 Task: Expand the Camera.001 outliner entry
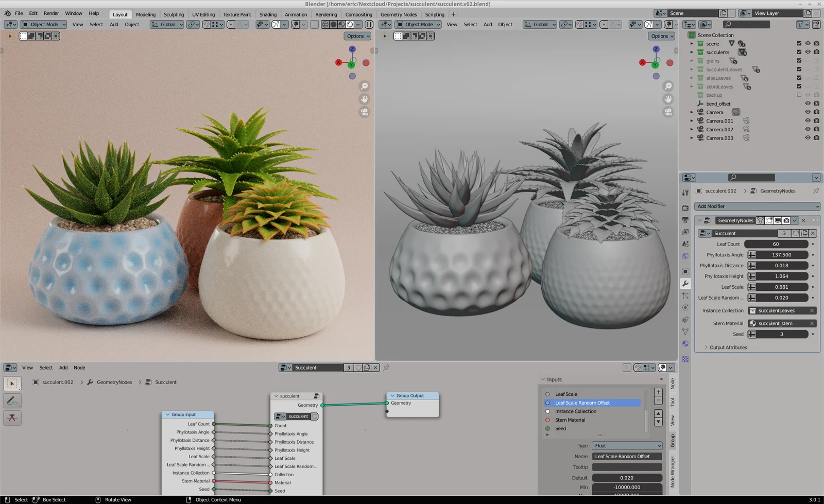pos(692,120)
